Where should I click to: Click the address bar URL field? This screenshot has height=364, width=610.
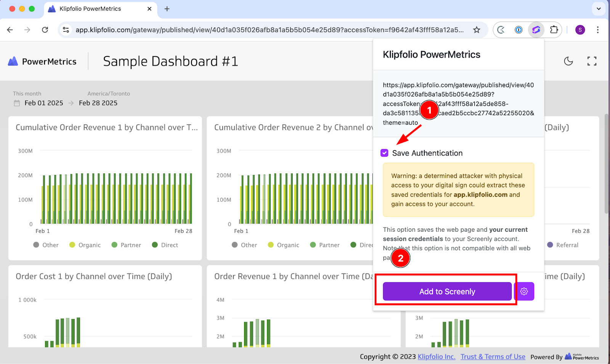[x=270, y=30]
